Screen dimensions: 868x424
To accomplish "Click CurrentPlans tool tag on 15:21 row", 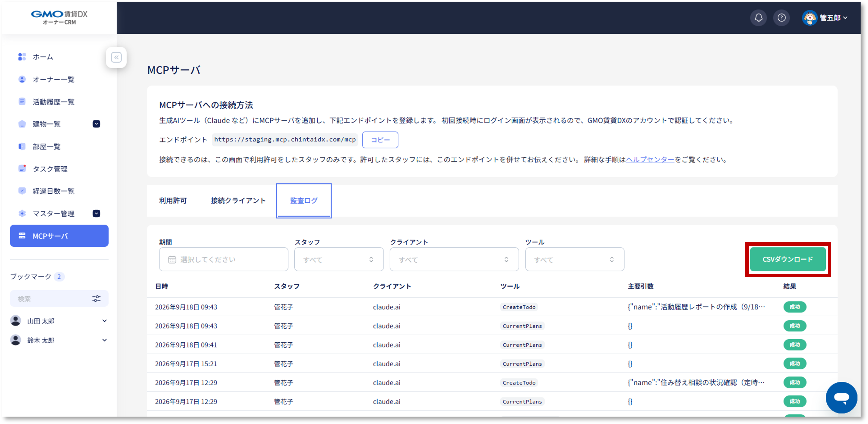I will [522, 364].
